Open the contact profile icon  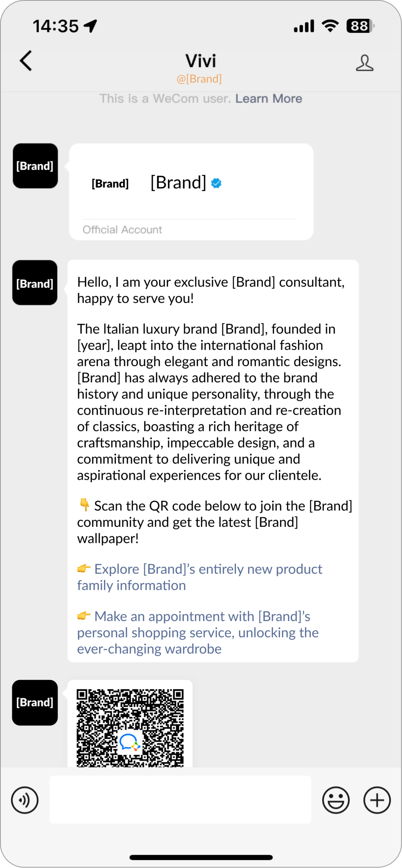click(x=364, y=63)
